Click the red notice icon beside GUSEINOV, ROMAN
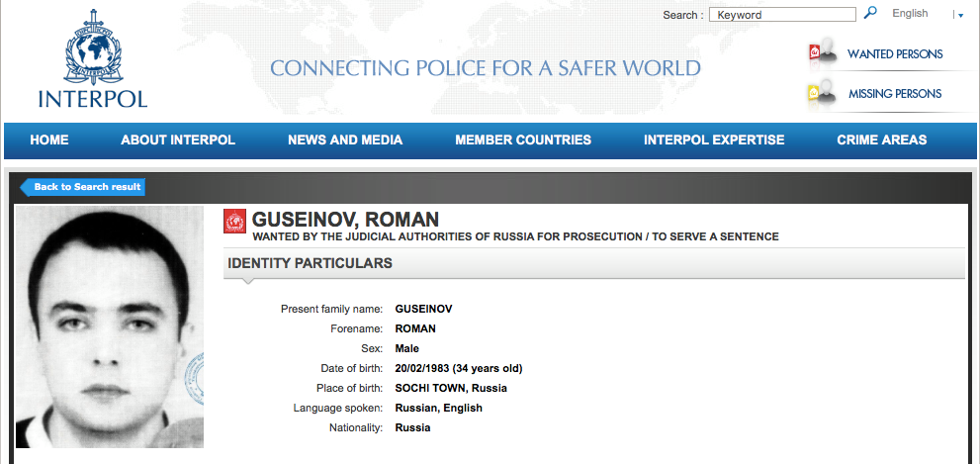Screen dimensions: 980x464 coord(234,222)
